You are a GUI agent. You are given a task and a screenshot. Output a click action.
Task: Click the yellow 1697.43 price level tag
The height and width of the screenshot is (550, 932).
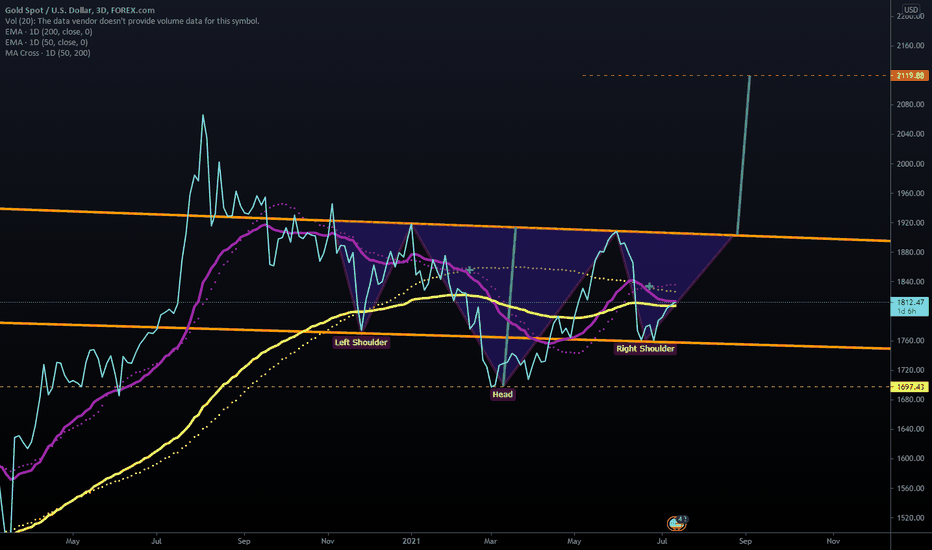pyautogui.click(x=910, y=387)
